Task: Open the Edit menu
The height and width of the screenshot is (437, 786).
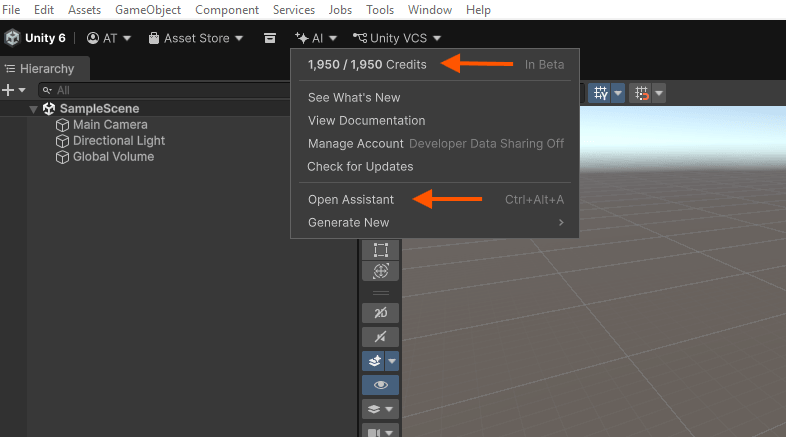Action: (x=44, y=10)
